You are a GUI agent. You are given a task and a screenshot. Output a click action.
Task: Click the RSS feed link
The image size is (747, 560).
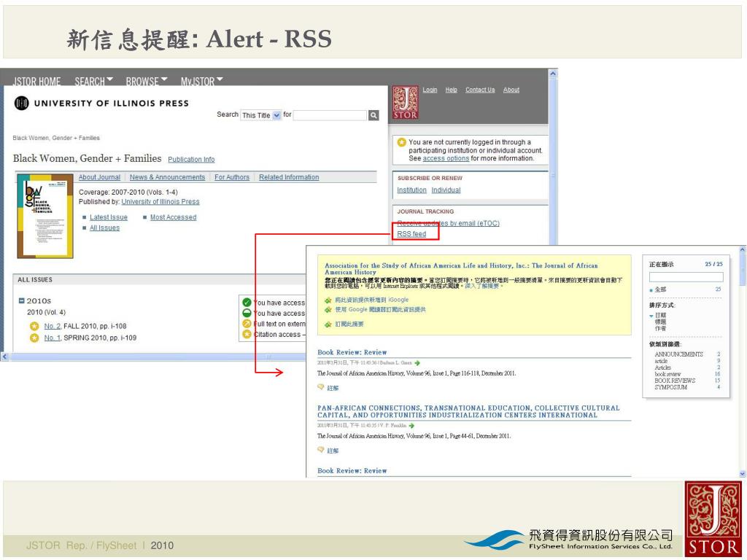pos(411,234)
